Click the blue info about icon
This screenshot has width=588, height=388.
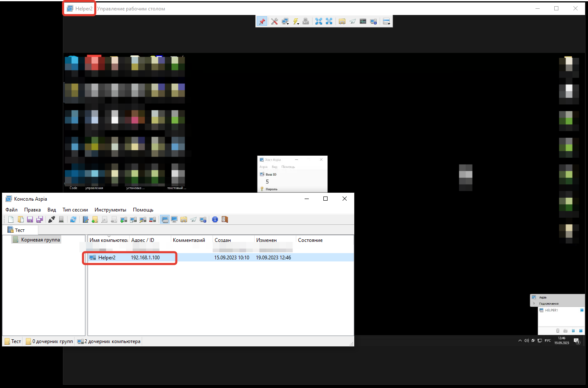[215, 219]
